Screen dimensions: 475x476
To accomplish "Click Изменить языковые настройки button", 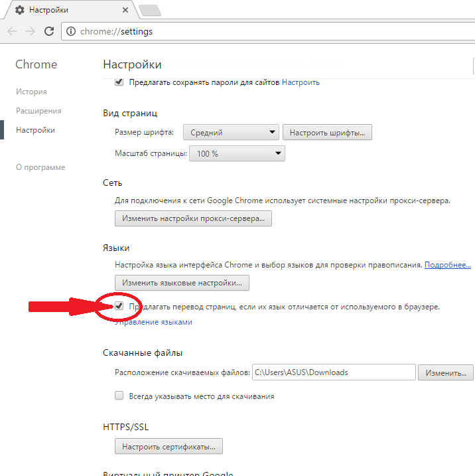I will pos(182,283).
